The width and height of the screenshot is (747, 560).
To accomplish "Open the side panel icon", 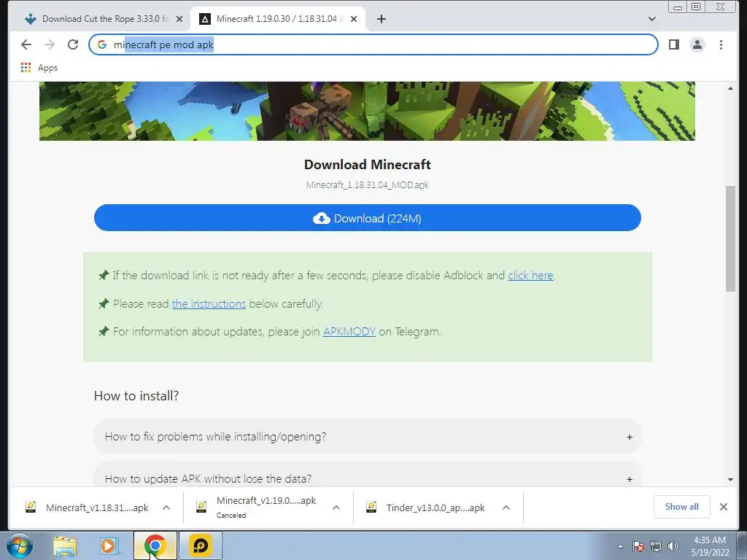I will [673, 44].
